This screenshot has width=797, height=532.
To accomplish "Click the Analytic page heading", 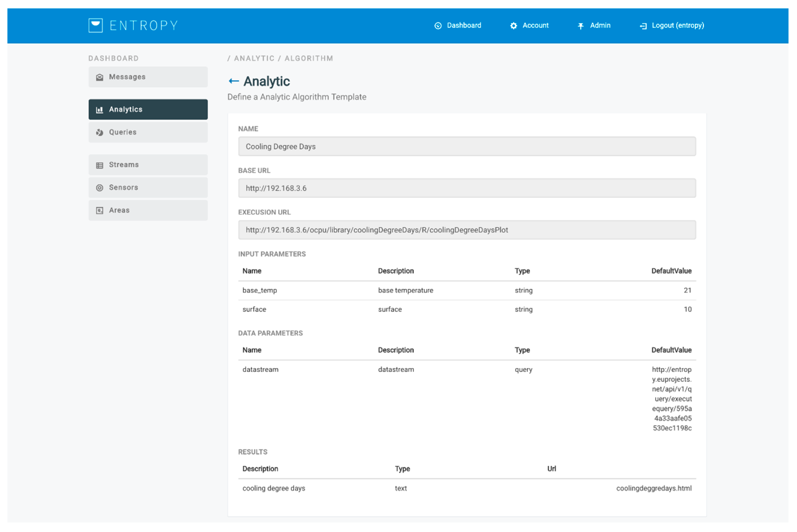I will tap(267, 81).
